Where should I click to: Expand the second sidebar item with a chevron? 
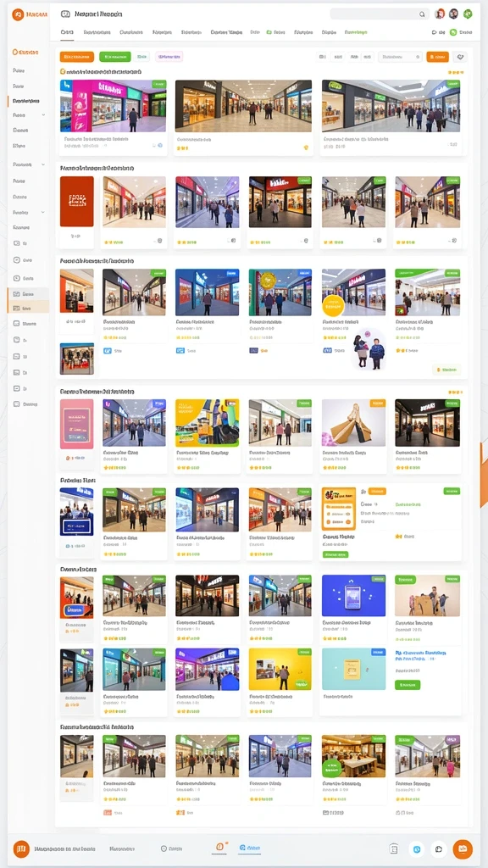click(x=43, y=164)
